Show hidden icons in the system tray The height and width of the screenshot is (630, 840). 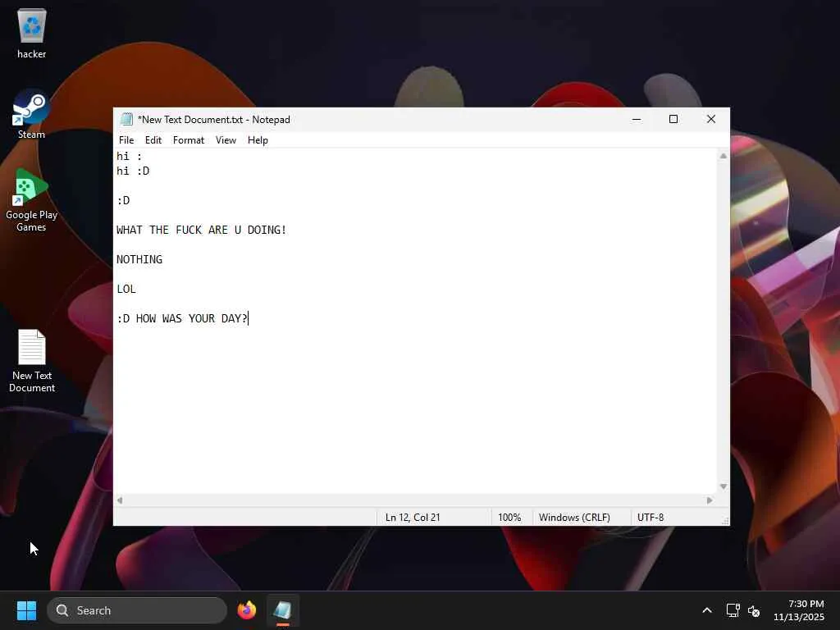pos(707,610)
